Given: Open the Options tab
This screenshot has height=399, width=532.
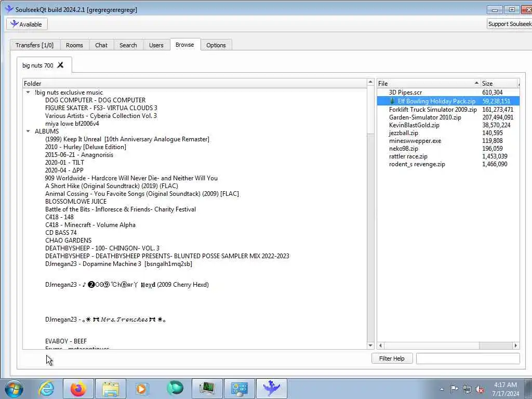Looking at the screenshot, I should [x=216, y=45].
